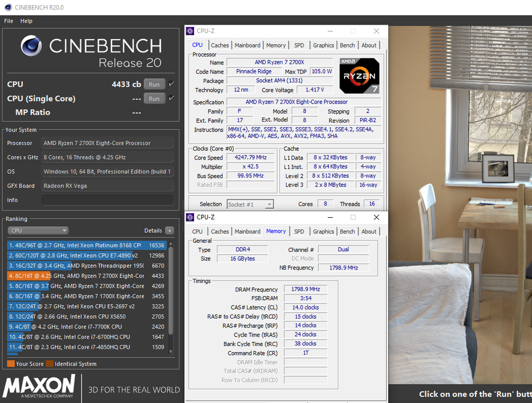Click the CAS# Latency value 14.0 clocks
Screen dimensions: 532x403
(x=305, y=307)
